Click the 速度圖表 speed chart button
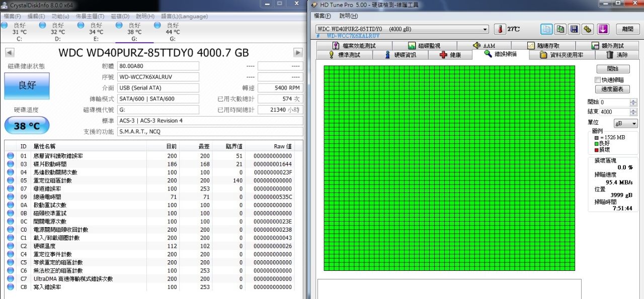The height and width of the screenshot is (299, 644). (612, 89)
